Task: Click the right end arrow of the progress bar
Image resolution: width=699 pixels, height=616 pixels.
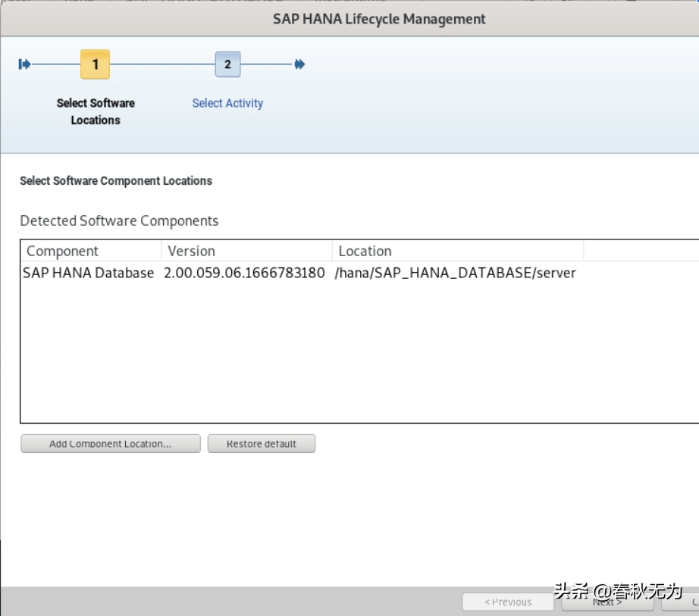Action: (x=299, y=64)
